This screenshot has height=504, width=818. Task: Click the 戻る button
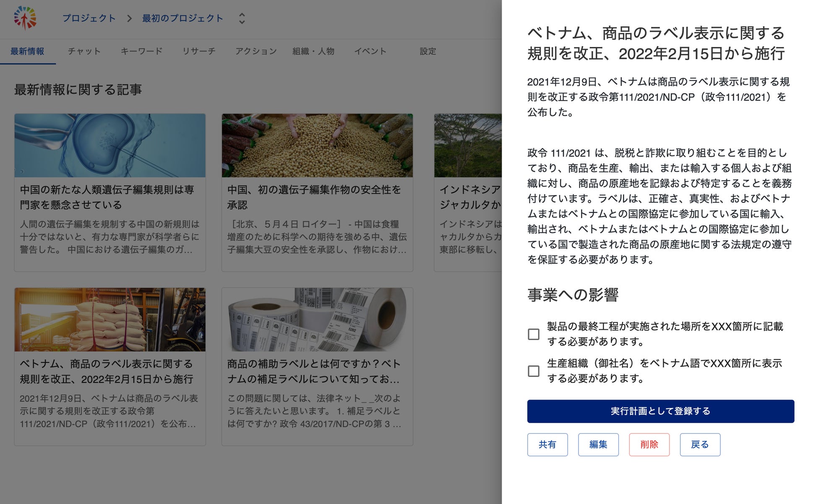point(700,444)
